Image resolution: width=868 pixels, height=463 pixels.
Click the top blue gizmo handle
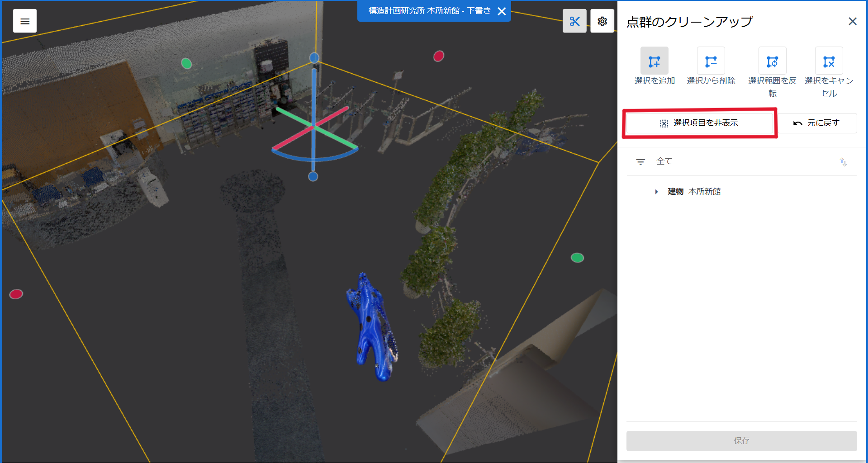click(314, 58)
